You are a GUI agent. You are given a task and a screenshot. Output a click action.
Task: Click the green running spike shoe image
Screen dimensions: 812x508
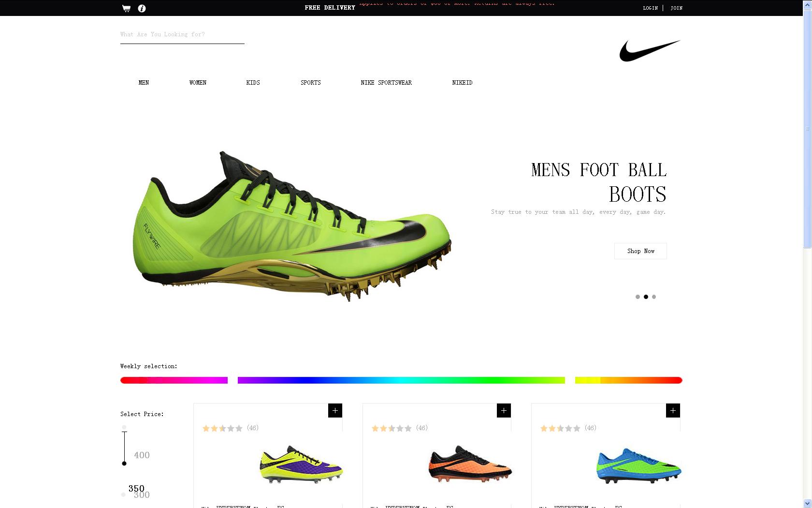292,226
